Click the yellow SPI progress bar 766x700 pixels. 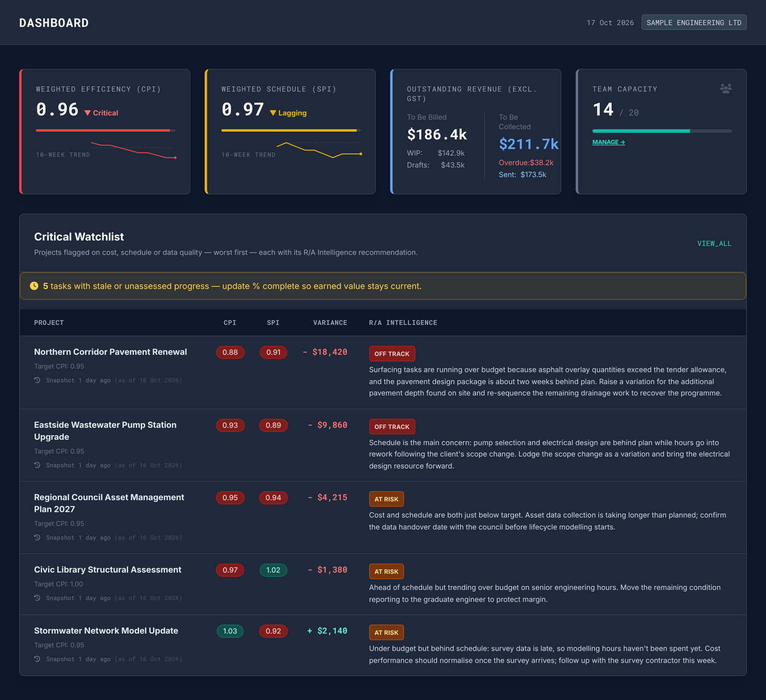coord(291,130)
